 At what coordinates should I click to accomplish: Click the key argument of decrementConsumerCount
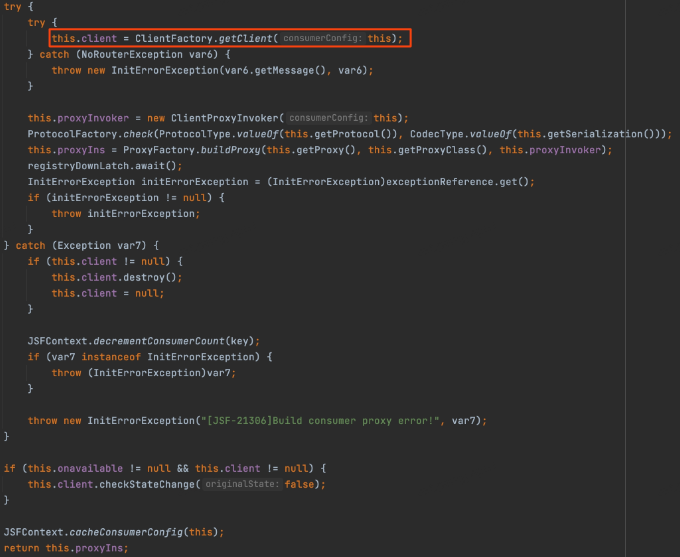pos(239,341)
